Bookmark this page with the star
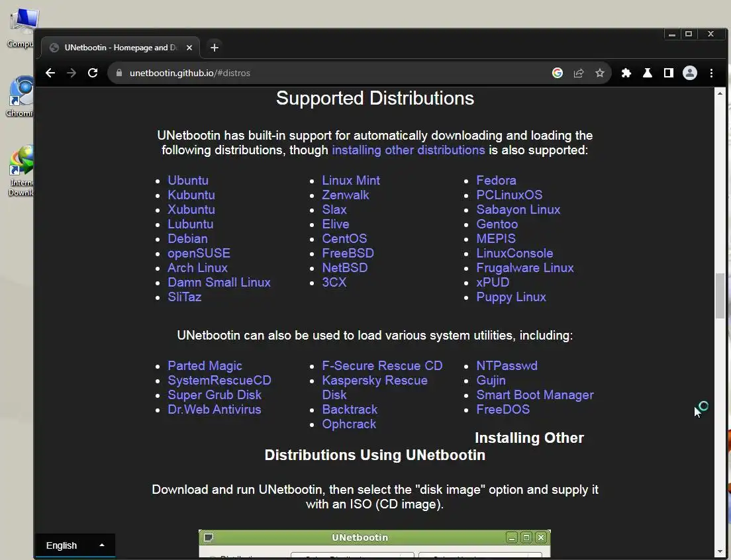The height and width of the screenshot is (560, 731). [600, 73]
